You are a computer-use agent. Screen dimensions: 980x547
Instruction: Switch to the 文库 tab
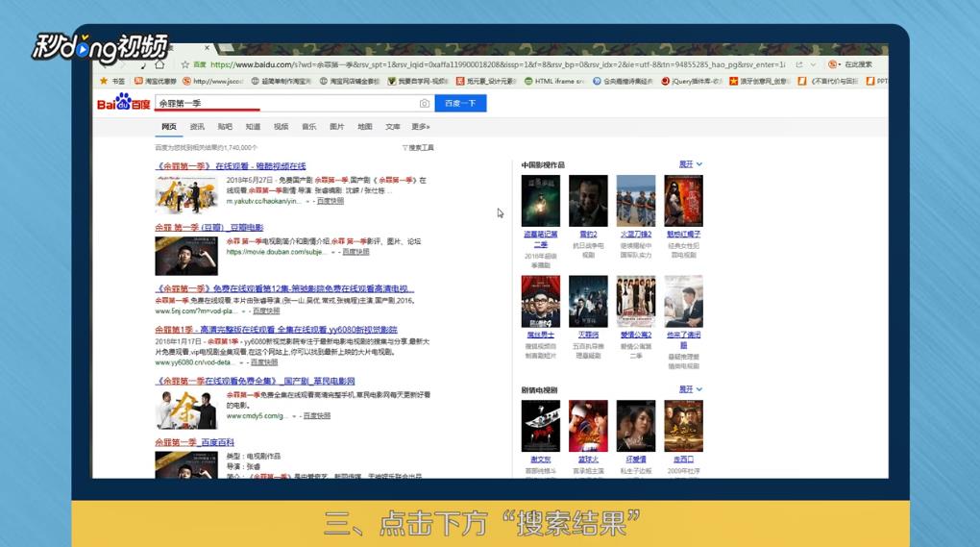click(x=393, y=126)
